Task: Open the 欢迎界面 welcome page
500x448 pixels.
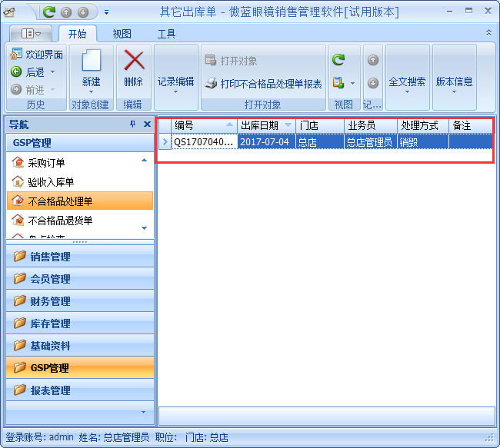Action: (37, 54)
